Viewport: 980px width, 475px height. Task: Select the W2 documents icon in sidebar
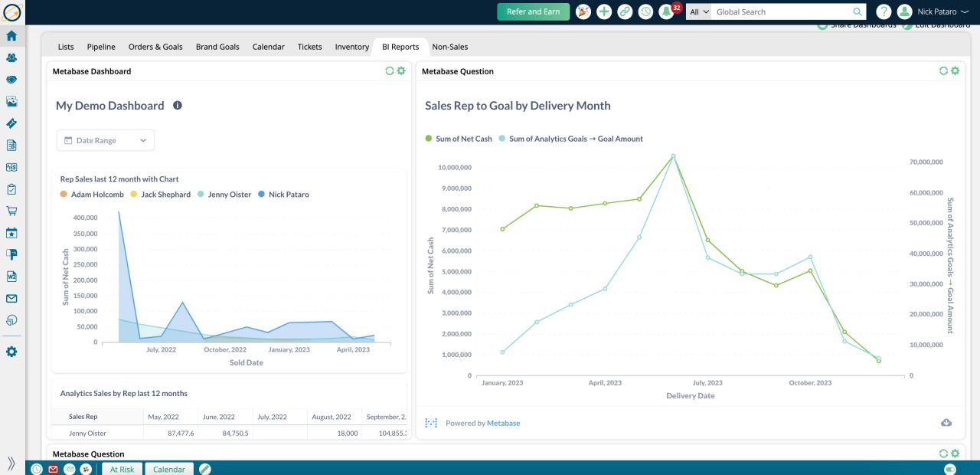coord(11,276)
